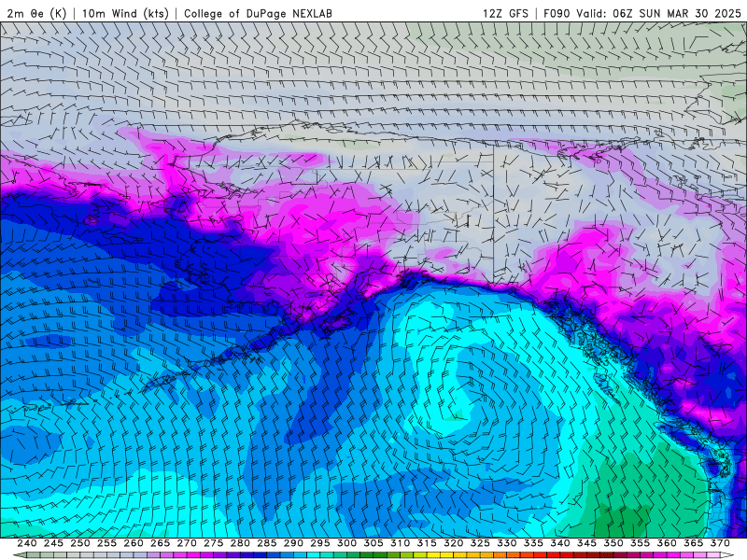747x560 pixels.
Task: Click the 290 color scale label
Action: coord(293,543)
